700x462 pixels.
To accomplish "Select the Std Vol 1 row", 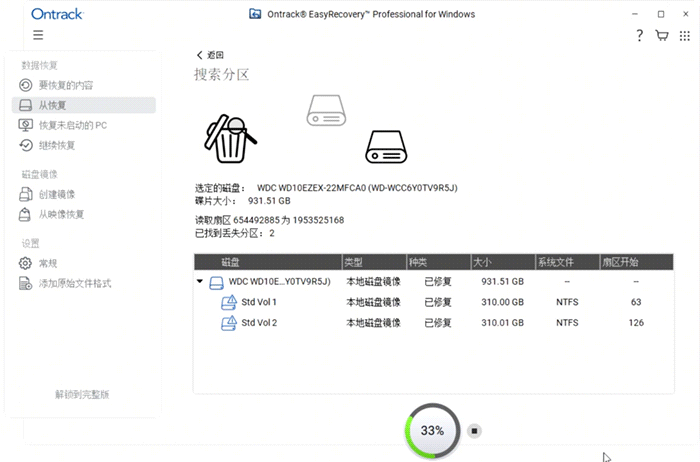I will point(433,302).
